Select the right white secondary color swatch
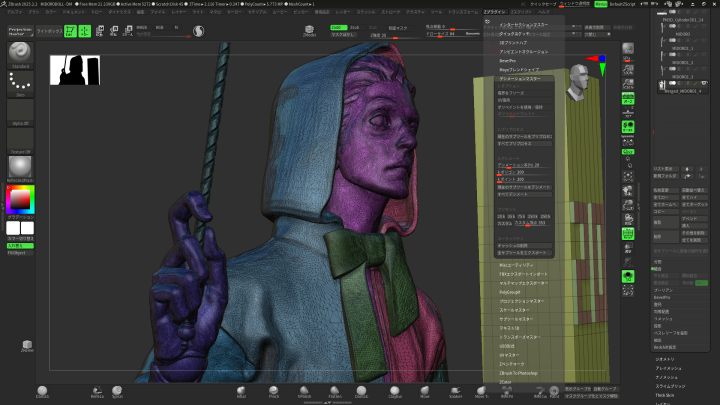 (28, 228)
